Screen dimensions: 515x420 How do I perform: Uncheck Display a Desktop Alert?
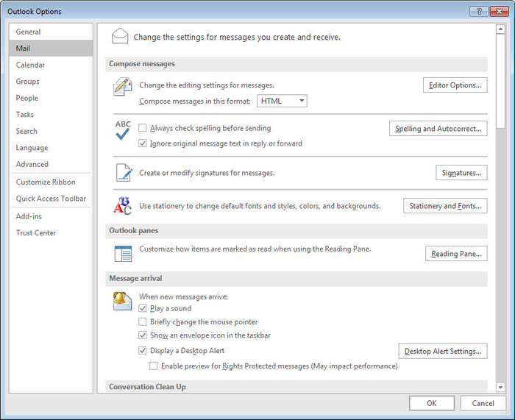[x=142, y=350]
